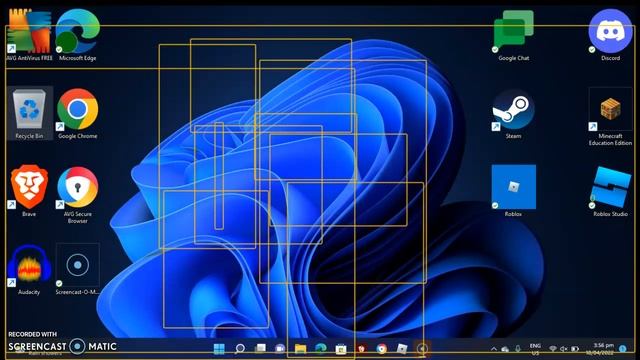Open the notification badge in tray

point(623,349)
